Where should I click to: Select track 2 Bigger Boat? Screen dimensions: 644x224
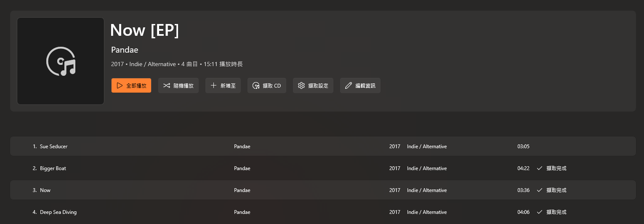pyautogui.click(x=323, y=168)
